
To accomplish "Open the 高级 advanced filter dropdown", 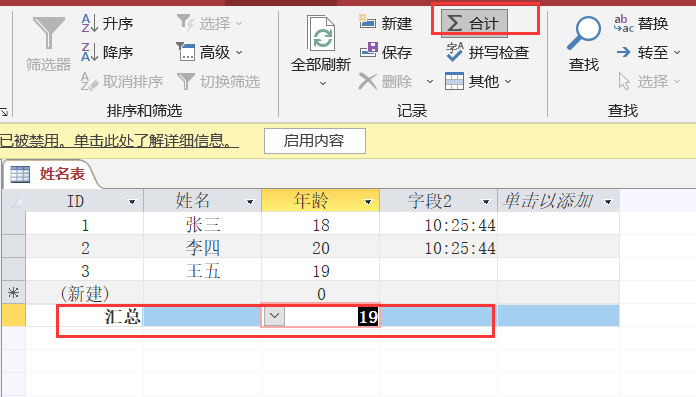I will pos(210,52).
